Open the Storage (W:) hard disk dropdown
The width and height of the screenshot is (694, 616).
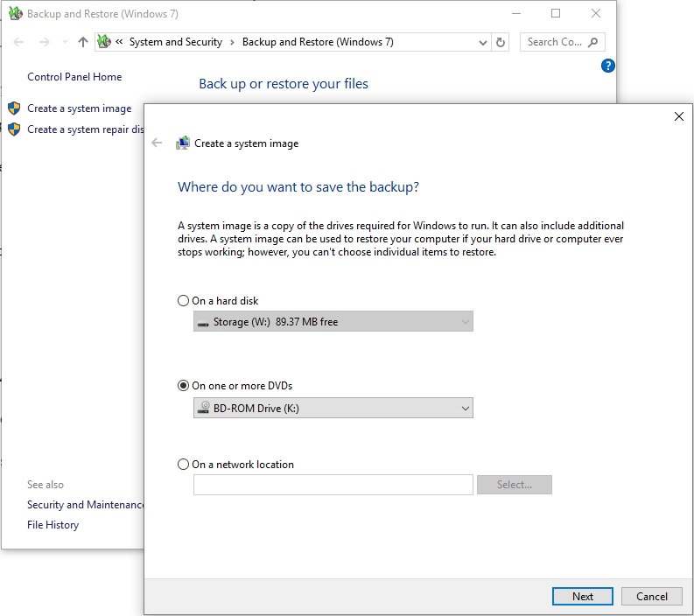333,321
